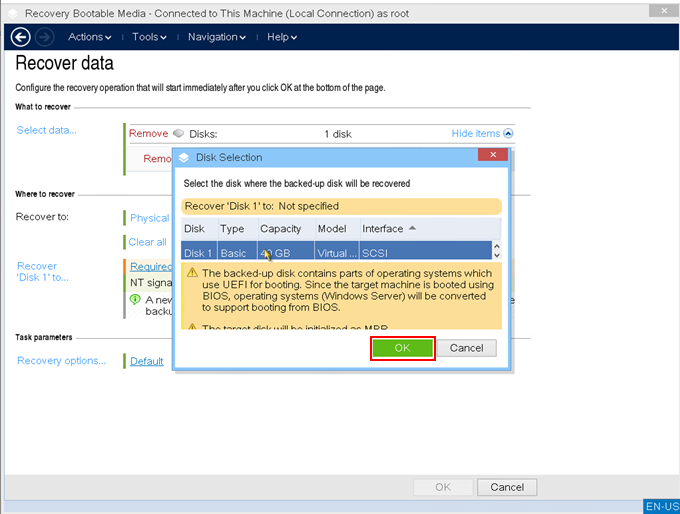
Task: Select the Disk 1 row in table
Action: tap(300, 253)
